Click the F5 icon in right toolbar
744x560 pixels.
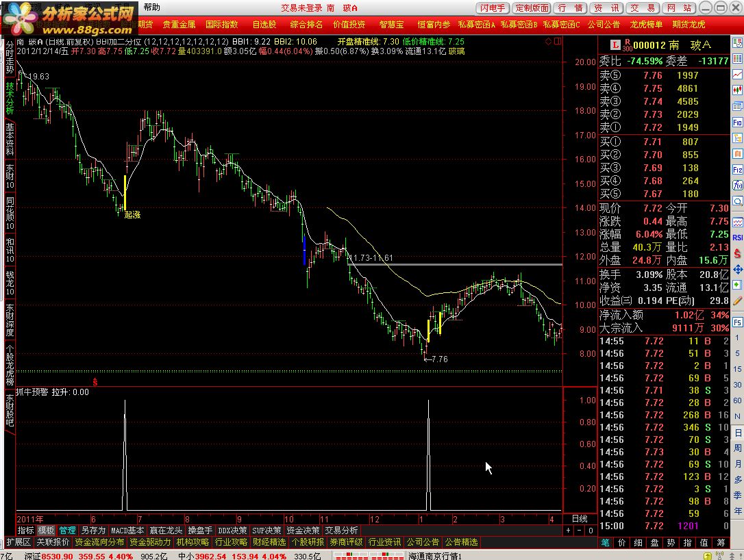tap(737, 322)
